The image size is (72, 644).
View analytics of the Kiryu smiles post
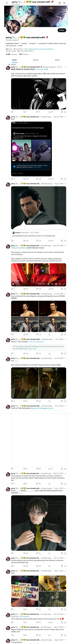click(49, 334)
